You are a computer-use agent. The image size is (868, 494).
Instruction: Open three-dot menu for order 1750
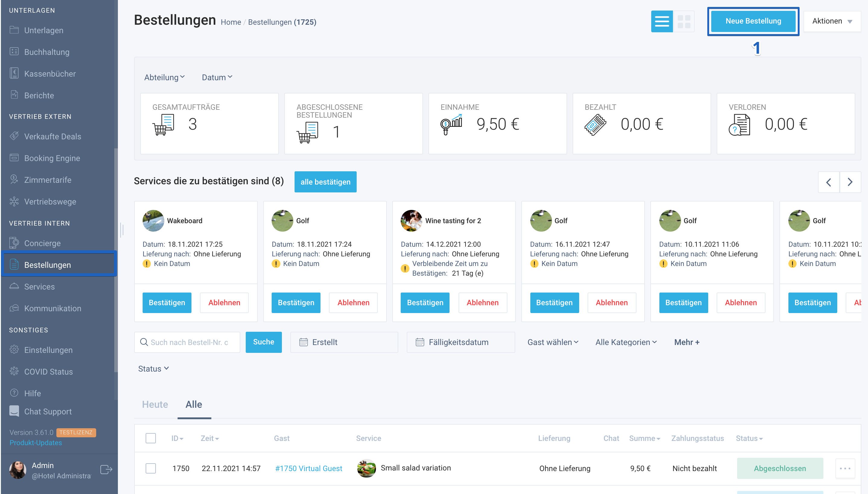pos(844,469)
